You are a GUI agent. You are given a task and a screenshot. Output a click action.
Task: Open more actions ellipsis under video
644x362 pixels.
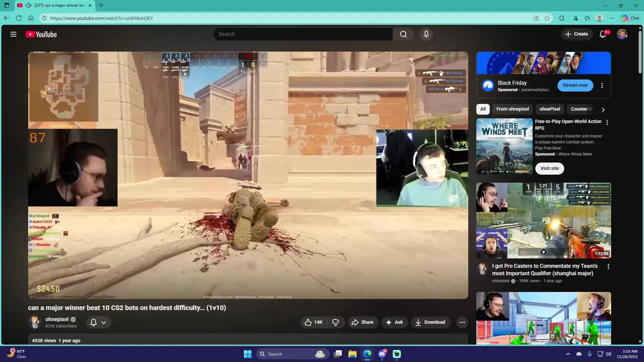462,322
